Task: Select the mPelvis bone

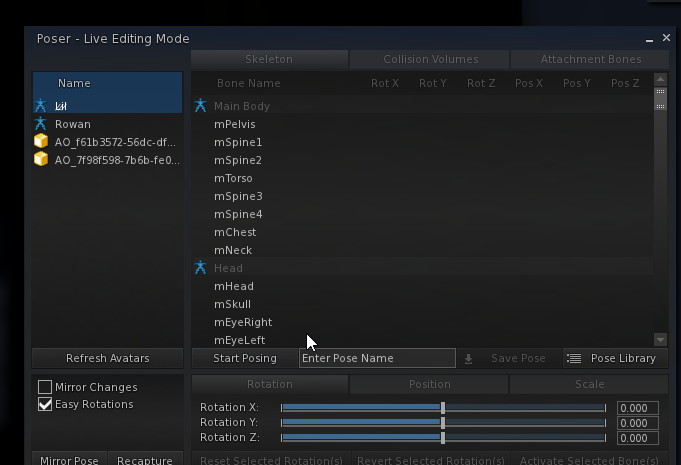Action: (423, 124)
